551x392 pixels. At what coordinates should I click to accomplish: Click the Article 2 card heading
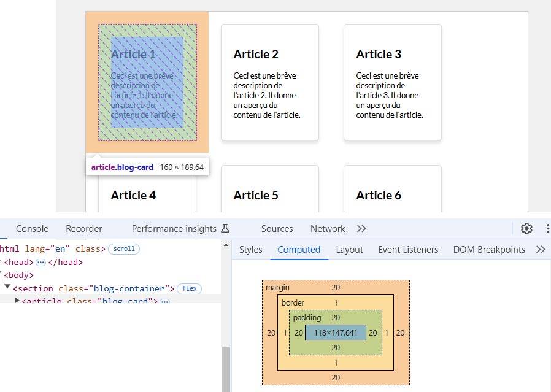pos(256,54)
